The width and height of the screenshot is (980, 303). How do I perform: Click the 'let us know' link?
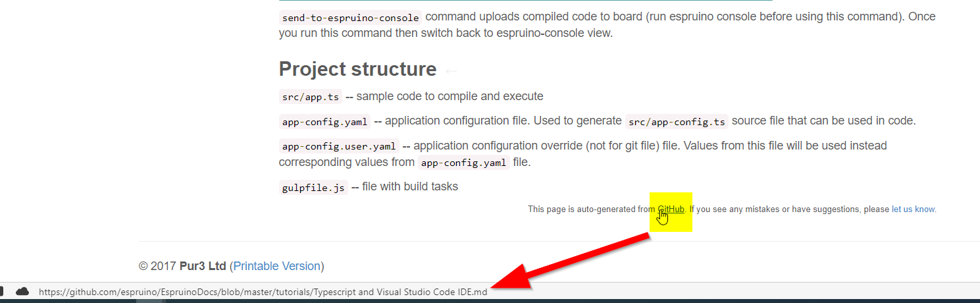pos(913,209)
